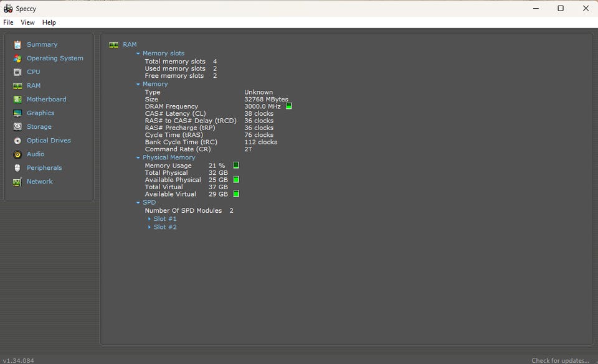Select the Used memory slots row
Viewport: 598px width, 364px height.
coord(181,68)
